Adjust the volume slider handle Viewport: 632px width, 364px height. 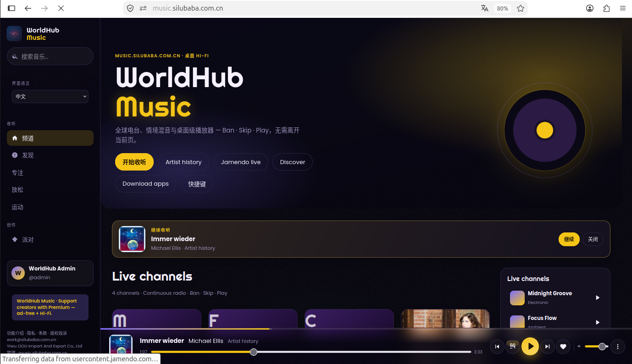pos(602,347)
